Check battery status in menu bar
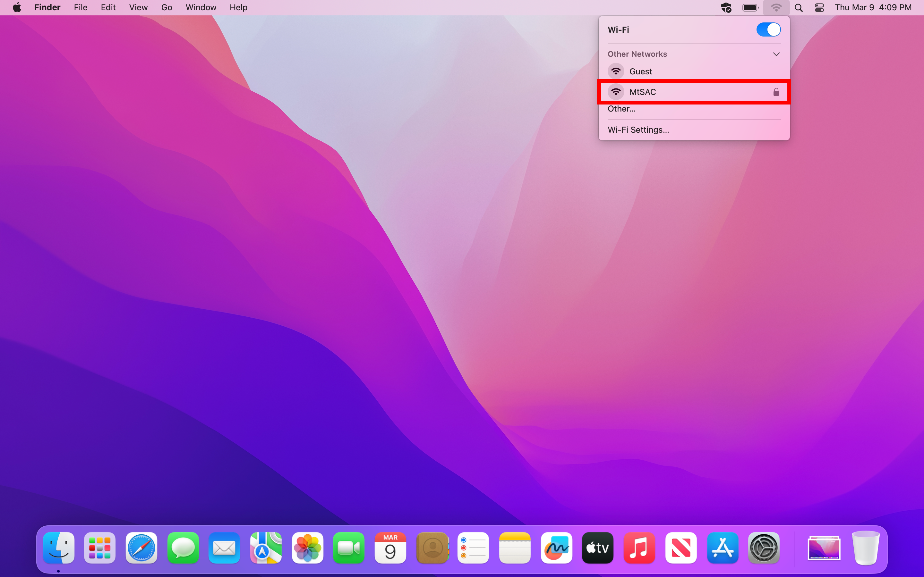924x577 pixels. tap(750, 7)
